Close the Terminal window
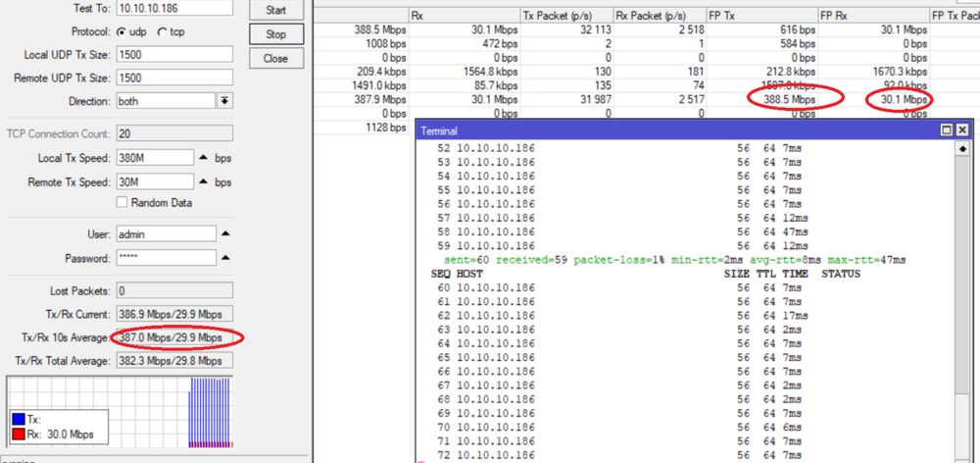 [x=962, y=130]
